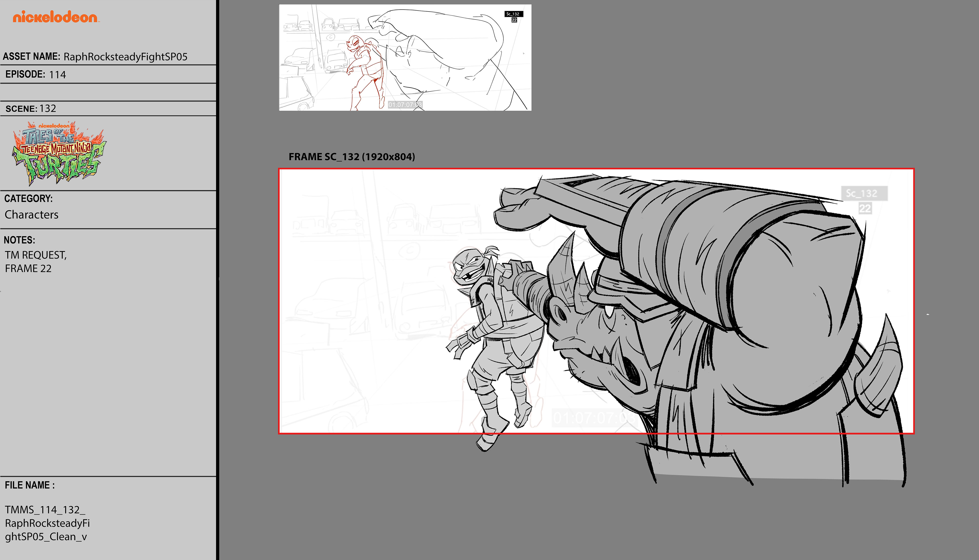This screenshot has width=979, height=560.
Task: Click the scene number 132 field
Action: pyautogui.click(x=48, y=109)
